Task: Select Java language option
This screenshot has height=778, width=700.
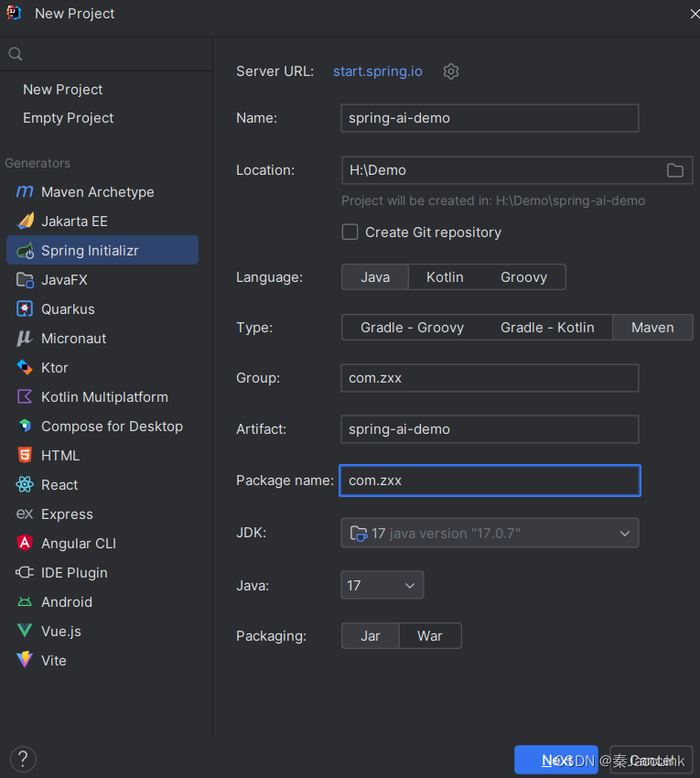Action: (x=375, y=276)
